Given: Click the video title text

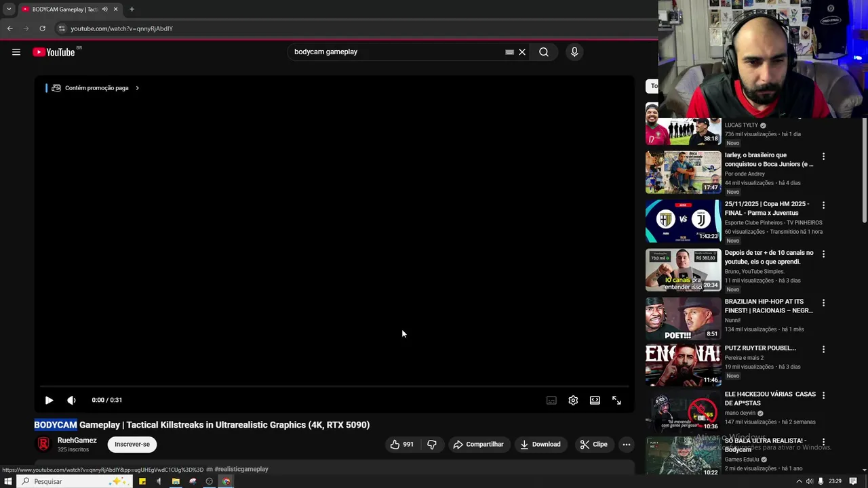Looking at the screenshot, I should click(202, 425).
